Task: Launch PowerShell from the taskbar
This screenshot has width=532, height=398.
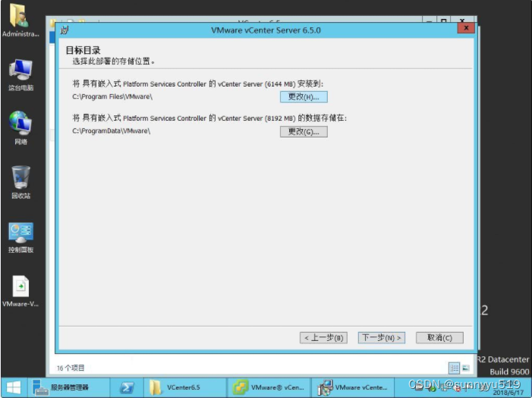Action: (x=127, y=387)
